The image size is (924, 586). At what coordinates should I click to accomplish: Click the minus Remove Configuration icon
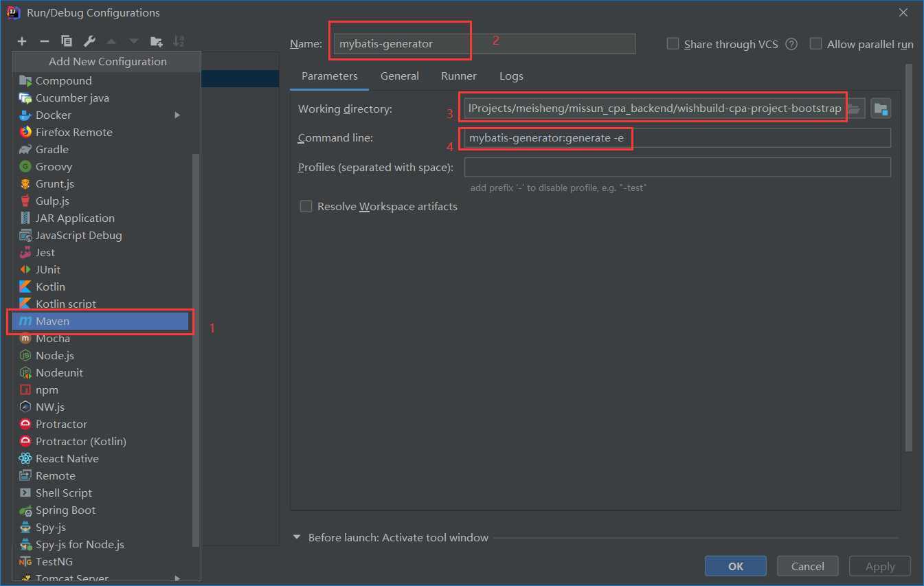click(44, 41)
